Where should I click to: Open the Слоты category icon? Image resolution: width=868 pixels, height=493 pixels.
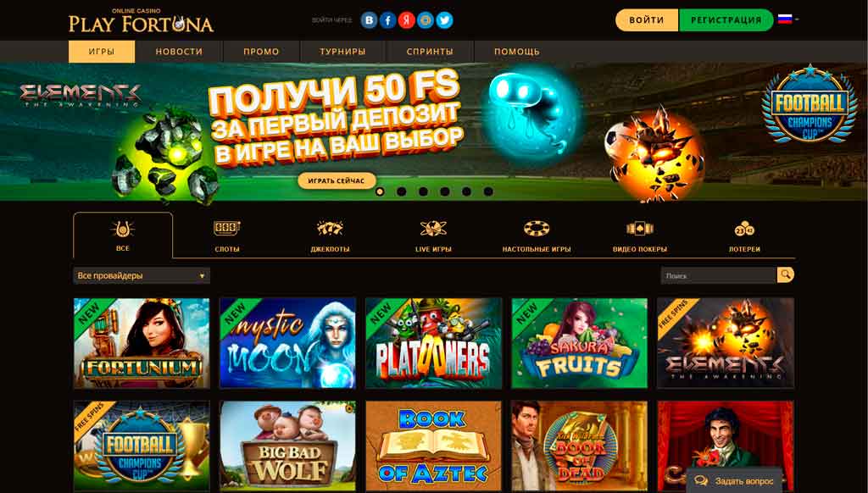[x=227, y=236]
